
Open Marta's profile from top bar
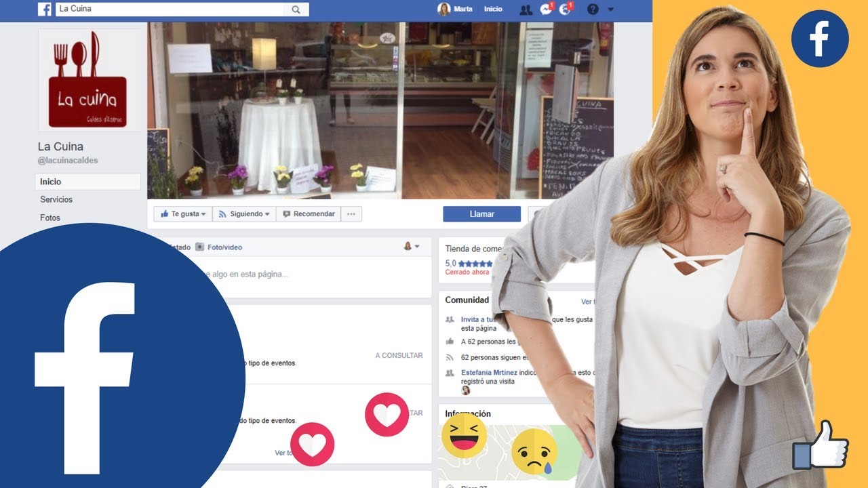click(x=463, y=9)
